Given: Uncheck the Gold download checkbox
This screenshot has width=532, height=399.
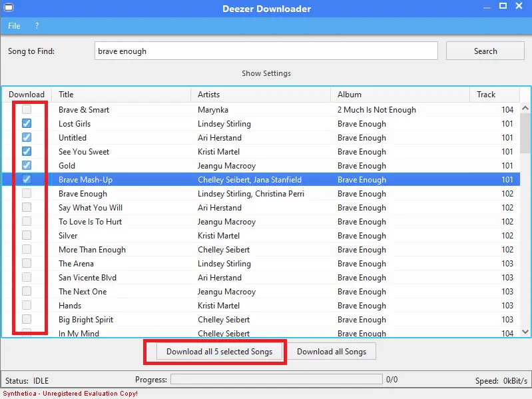Looking at the screenshot, I should click(27, 165).
